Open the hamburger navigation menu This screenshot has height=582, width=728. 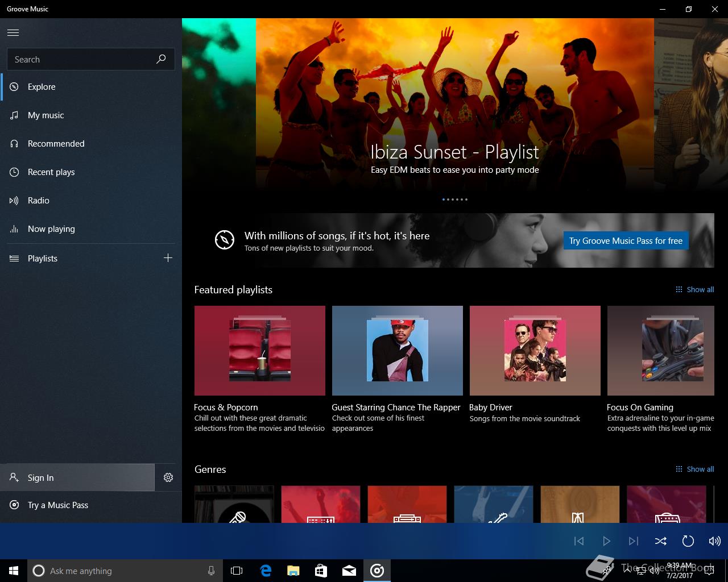[13, 32]
